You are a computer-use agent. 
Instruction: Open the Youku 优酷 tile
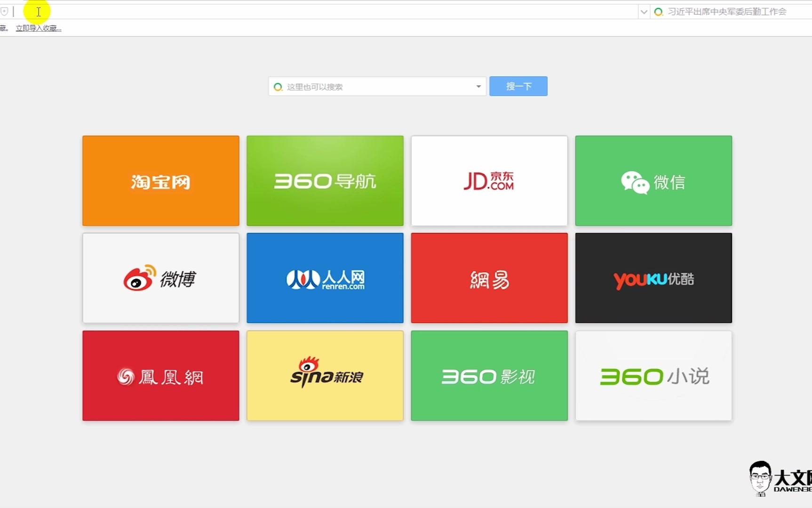pos(653,278)
